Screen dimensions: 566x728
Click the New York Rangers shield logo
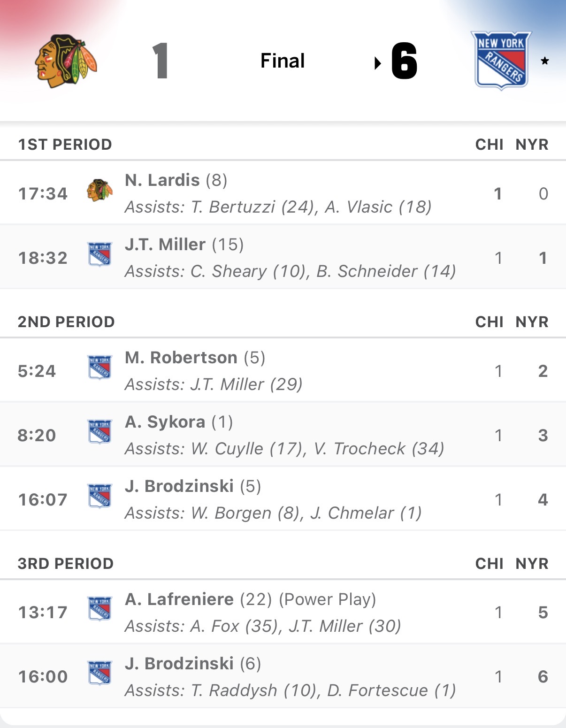click(x=501, y=61)
